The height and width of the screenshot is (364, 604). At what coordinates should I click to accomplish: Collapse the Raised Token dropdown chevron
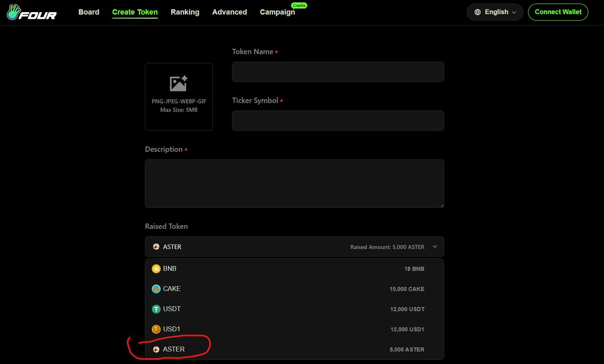(435, 247)
